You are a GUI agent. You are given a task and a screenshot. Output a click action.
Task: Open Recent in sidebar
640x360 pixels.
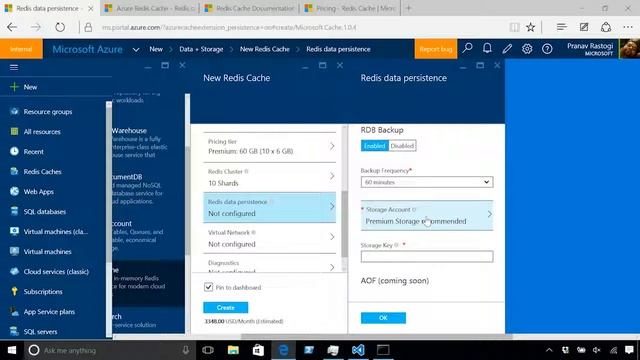(33, 151)
